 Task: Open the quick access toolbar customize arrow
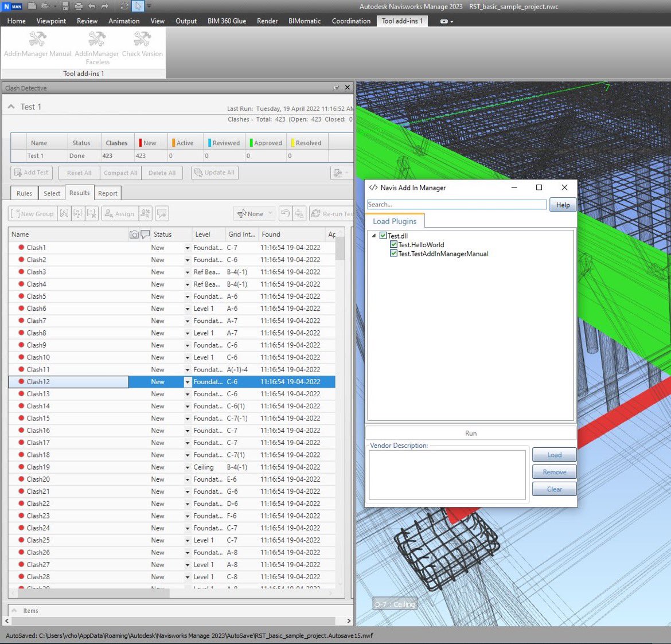pos(149,6)
